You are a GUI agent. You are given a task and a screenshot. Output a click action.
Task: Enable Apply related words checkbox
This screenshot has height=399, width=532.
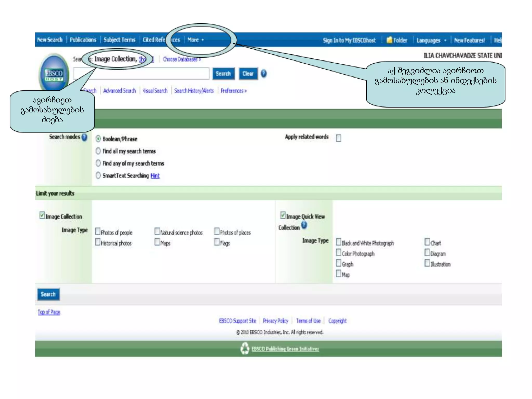pyautogui.click(x=338, y=138)
